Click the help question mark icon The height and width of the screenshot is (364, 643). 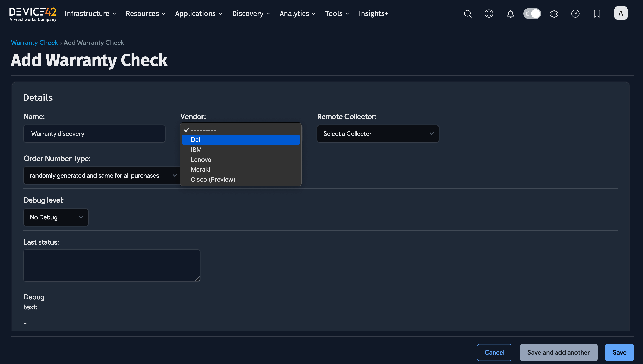tap(575, 14)
